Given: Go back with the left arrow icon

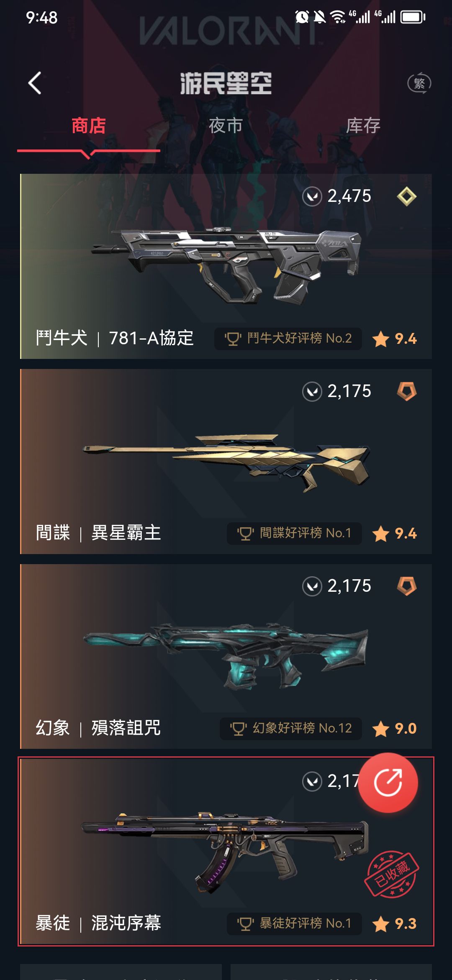Looking at the screenshot, I should tap(35, 83).
